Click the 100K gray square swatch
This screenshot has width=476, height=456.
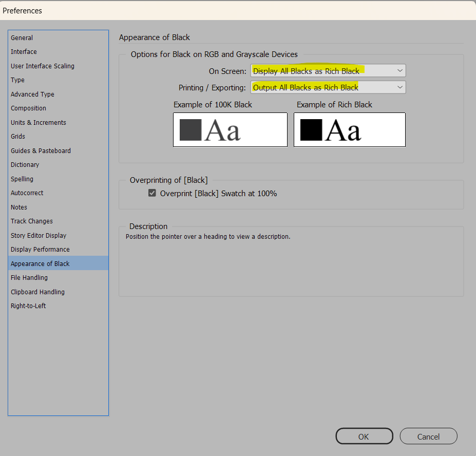191,129
